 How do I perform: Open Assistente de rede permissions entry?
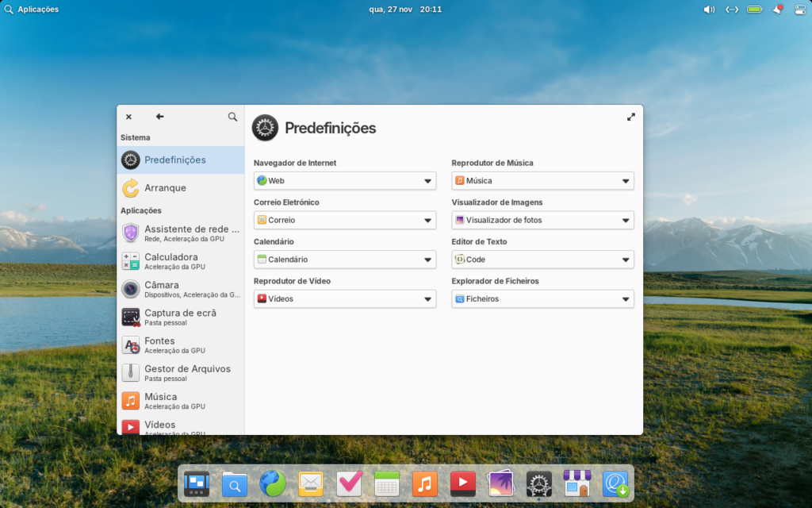pyautogui.click(x=181, y=233)
